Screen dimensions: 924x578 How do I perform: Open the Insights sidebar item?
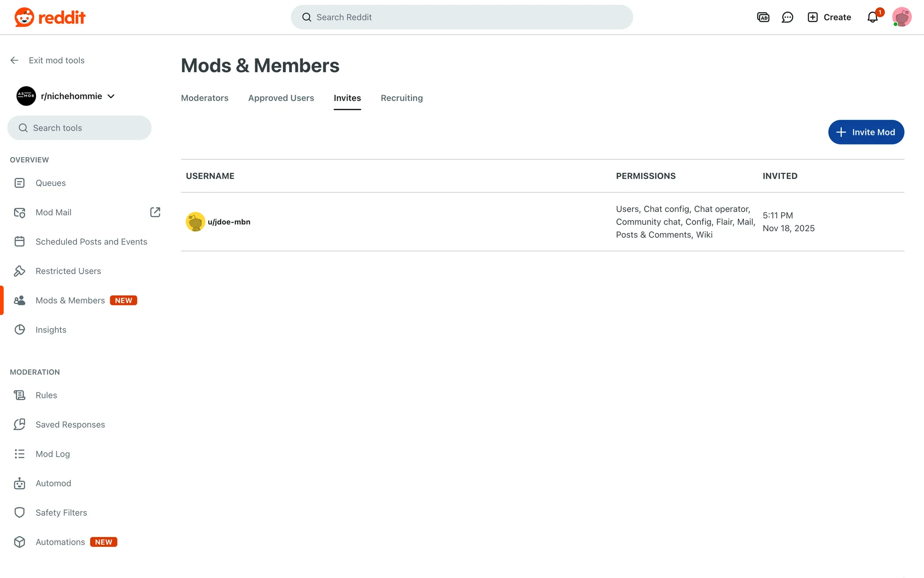point(51,330)
